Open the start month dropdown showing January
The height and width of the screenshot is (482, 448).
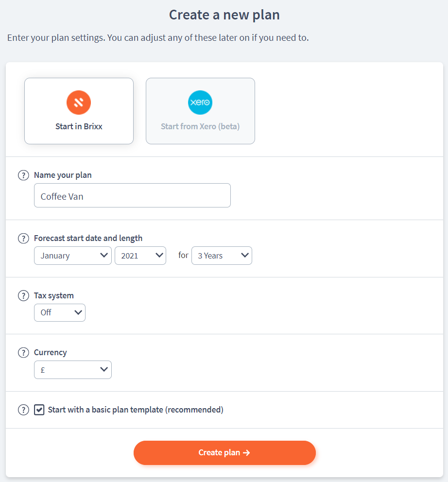pyautogui.click(x=73, y=256)
